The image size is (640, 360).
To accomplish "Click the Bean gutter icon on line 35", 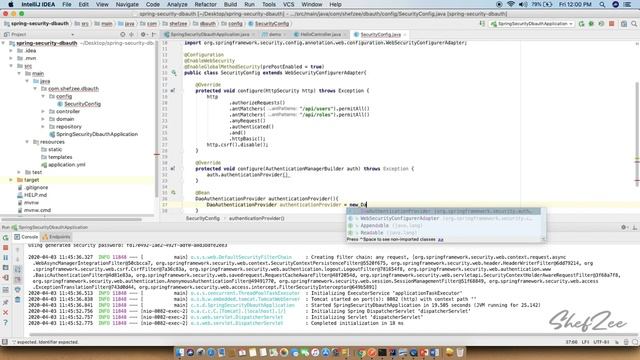I will click(x=173, y=192).
